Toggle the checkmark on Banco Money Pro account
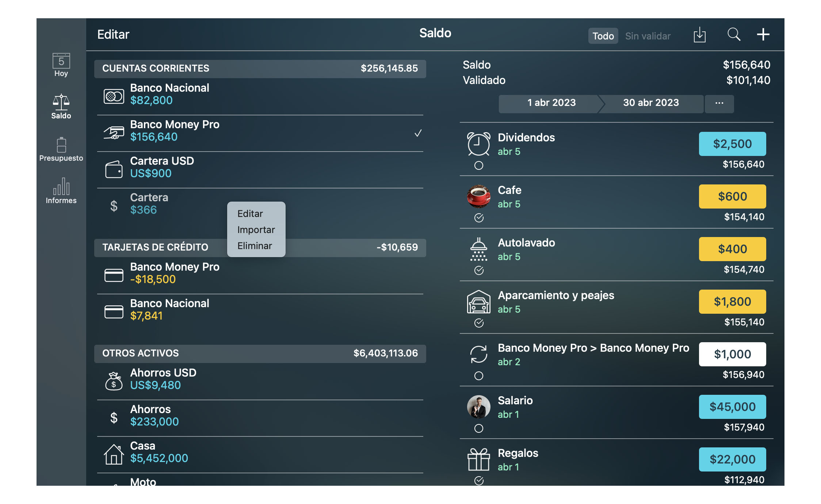821x504 pixels. coord(419,134)
